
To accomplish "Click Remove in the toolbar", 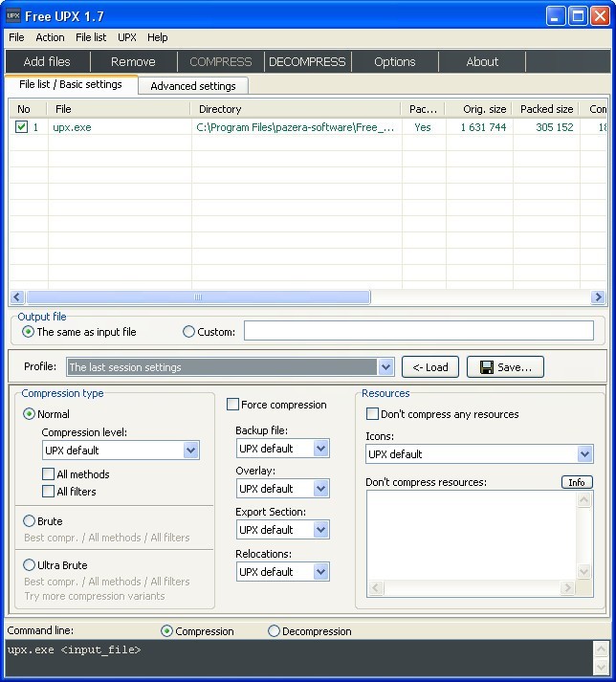I will tap(133, 62).
